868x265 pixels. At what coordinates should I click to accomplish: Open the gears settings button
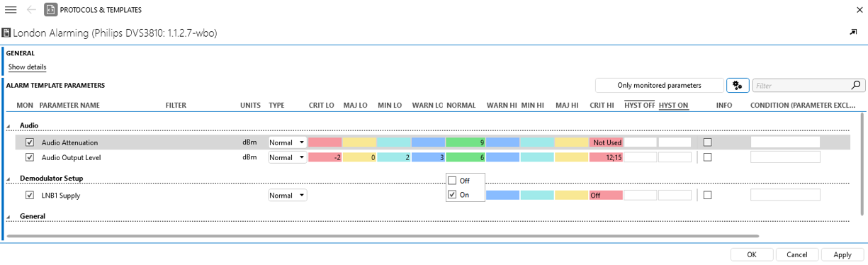(x=738, y=86)
